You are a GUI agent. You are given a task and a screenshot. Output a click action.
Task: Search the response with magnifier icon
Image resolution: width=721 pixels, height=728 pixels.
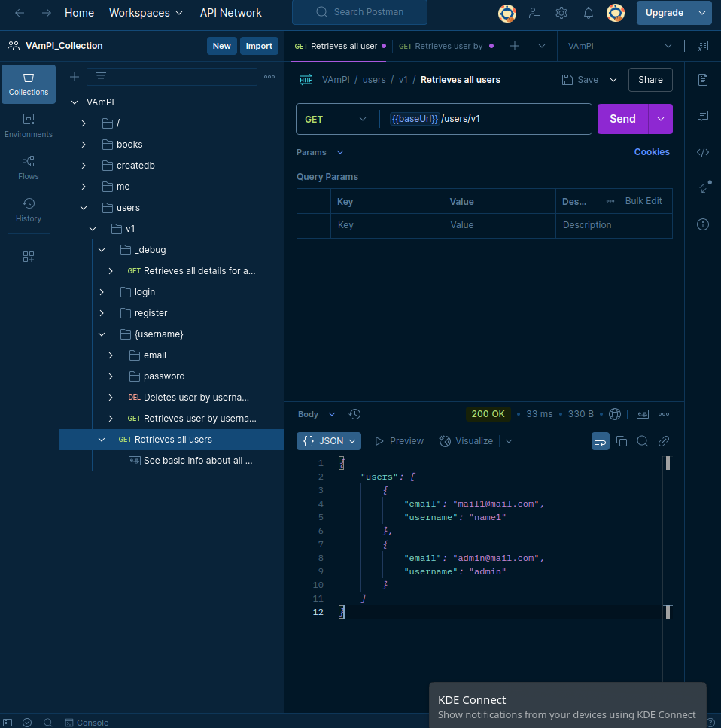click(x=643, y=441)
